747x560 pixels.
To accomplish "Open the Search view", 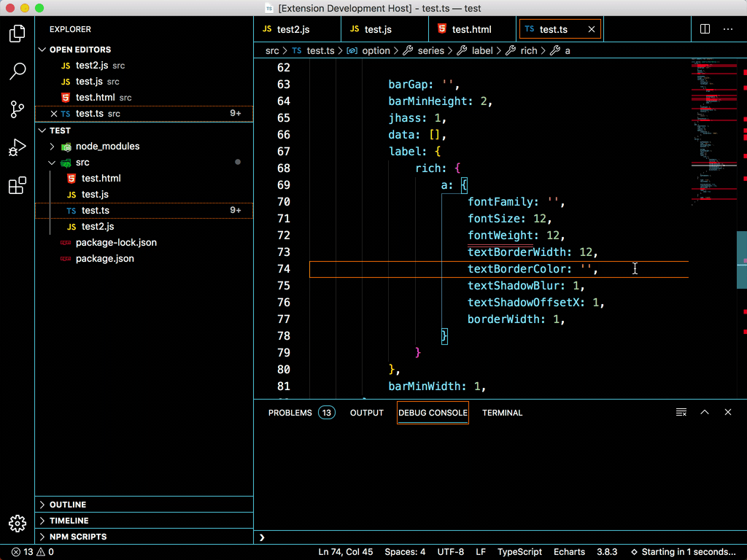I will click(x=18, y=71).
